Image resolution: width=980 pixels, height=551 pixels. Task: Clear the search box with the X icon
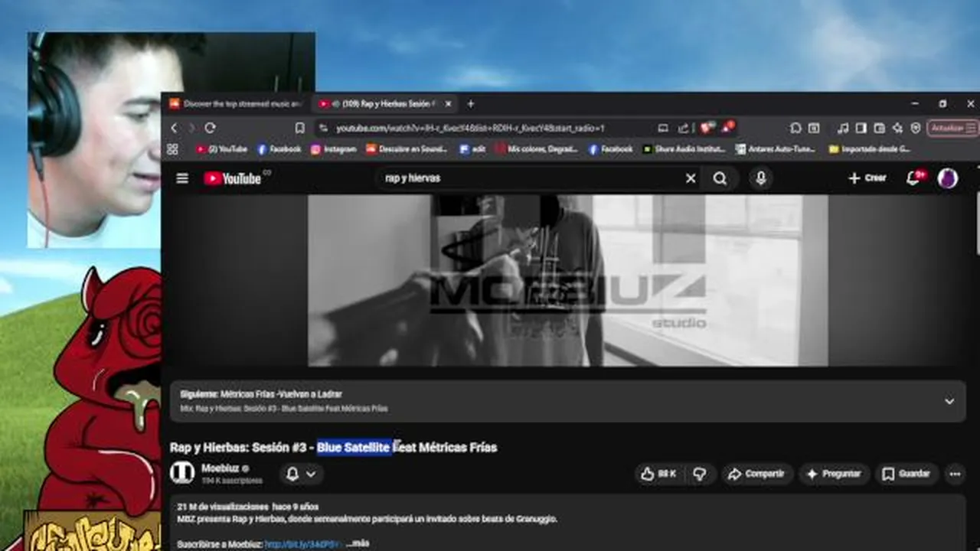coord(691,178)
